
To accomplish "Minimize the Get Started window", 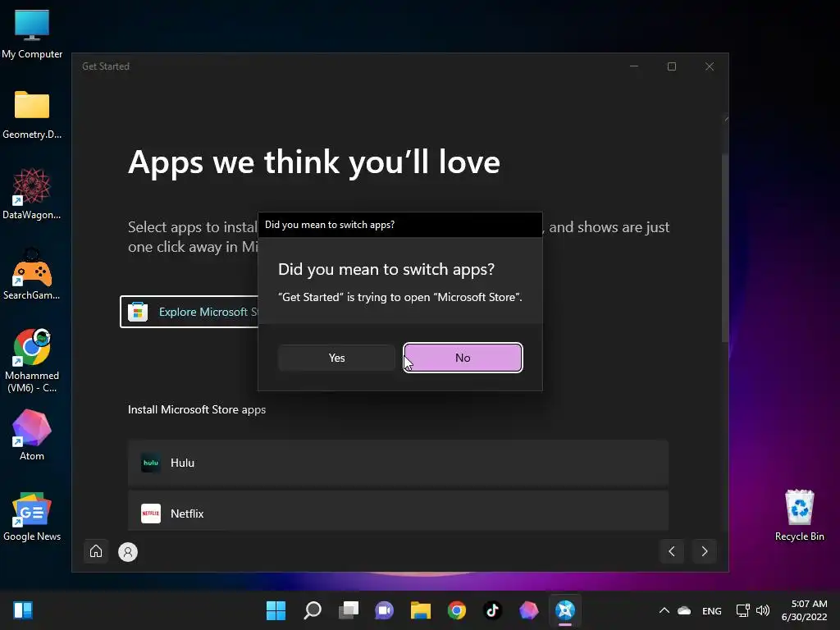I will pos(634,66).
